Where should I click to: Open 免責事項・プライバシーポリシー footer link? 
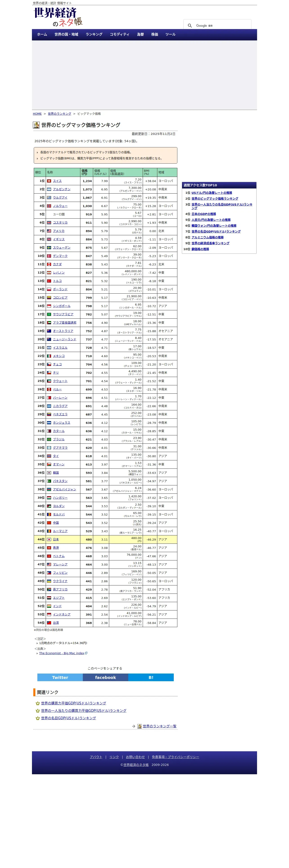coord(175,757)
